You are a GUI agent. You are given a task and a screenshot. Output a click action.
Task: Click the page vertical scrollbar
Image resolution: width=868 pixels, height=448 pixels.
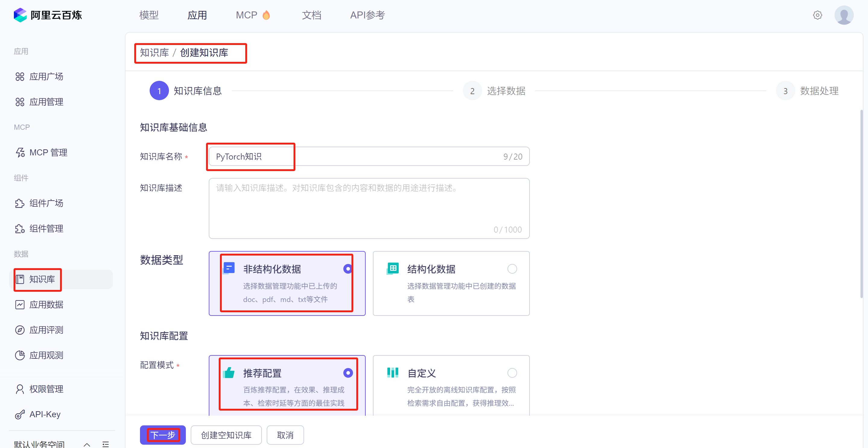[x=861, y=204]
